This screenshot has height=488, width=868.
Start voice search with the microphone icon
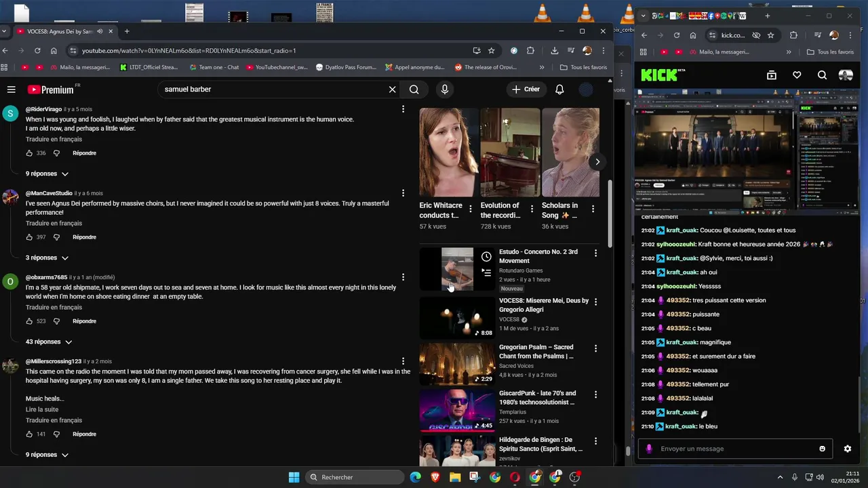(444, 89)
